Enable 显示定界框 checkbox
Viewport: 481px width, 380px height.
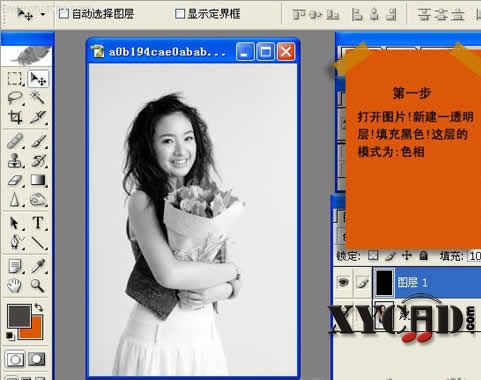coord(180,14)
